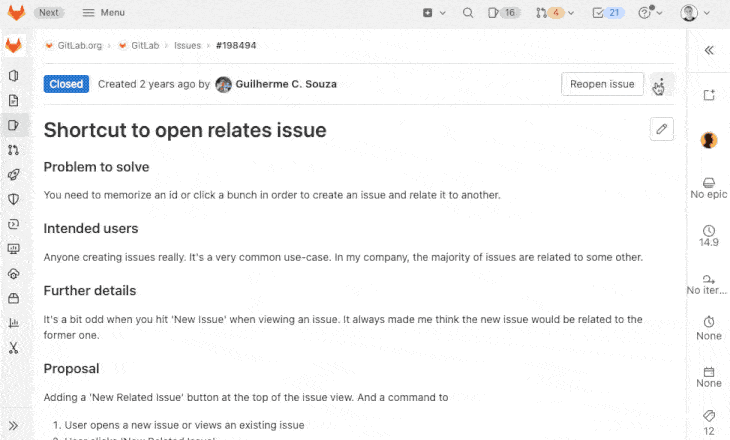
Task: Open Issues in left sidebar
Action: coord(14,125)
